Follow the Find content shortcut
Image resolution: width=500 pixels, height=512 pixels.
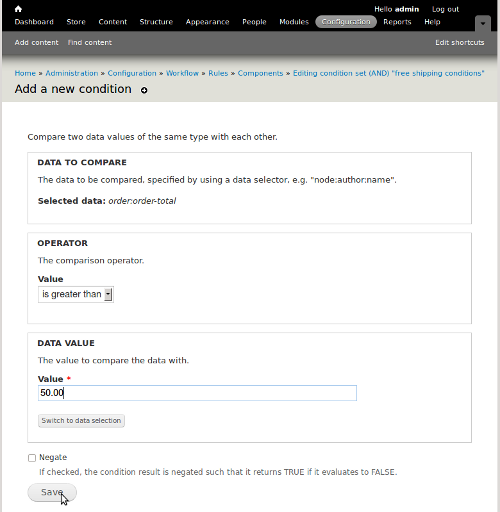[x=90, y=43]
